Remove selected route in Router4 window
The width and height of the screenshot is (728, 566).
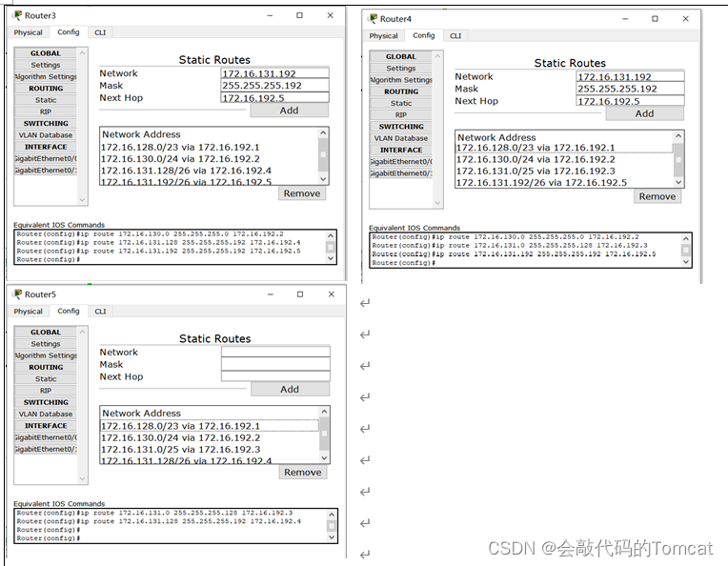pos(657,196)
